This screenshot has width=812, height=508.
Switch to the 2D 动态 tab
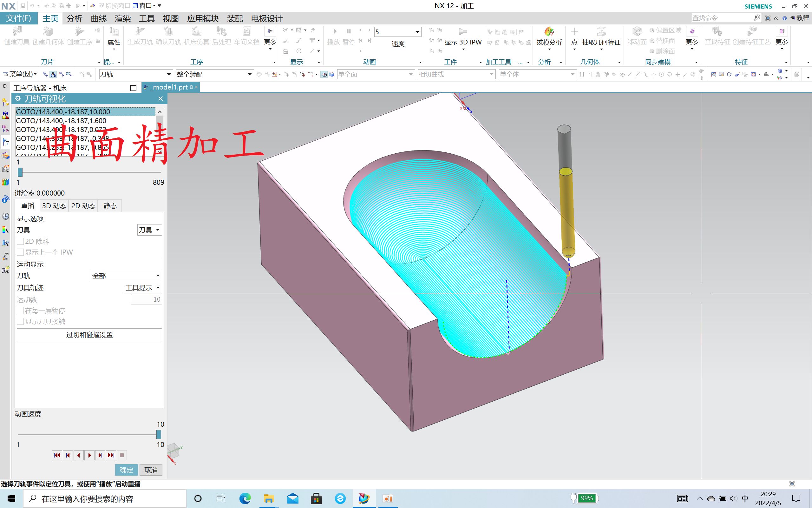coord(83,206)
